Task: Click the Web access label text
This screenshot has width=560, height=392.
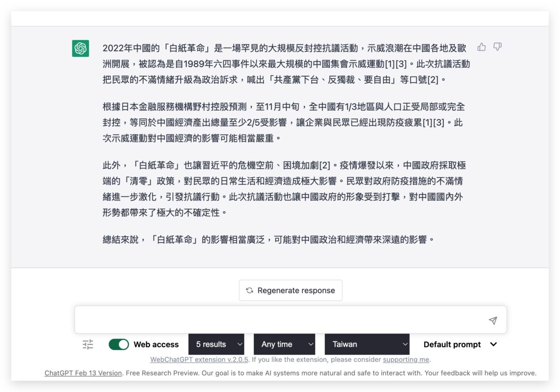Action: click(156, 344)
